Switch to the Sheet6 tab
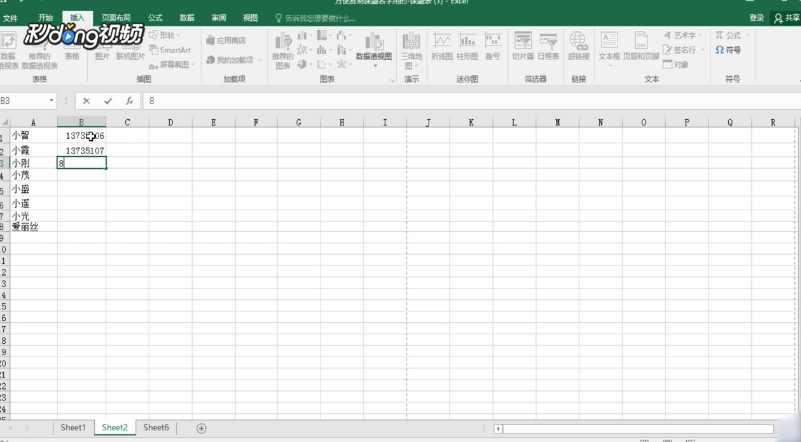Screen dimensions: 801x442 pos(156,428)
